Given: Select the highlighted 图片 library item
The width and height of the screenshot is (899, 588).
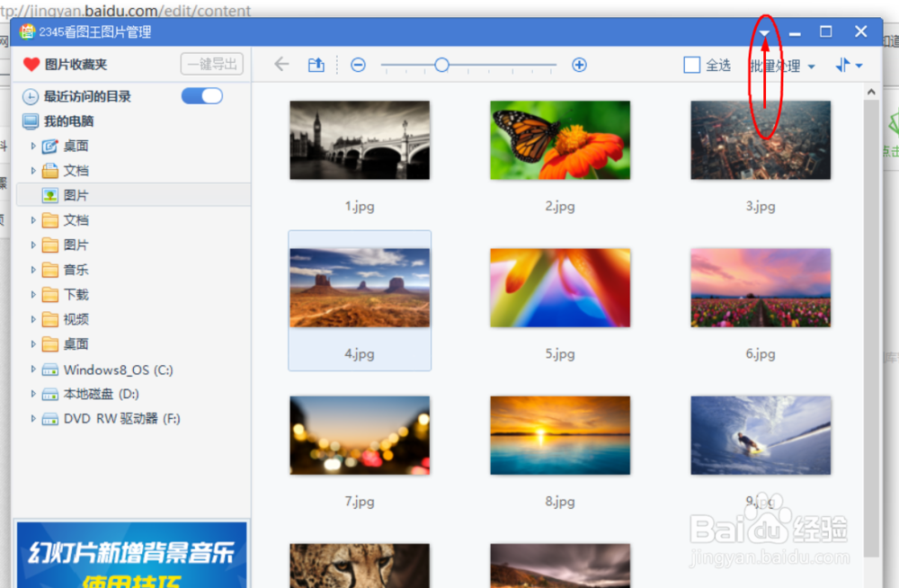Looking at the screenshot, I should click(133, 195).
